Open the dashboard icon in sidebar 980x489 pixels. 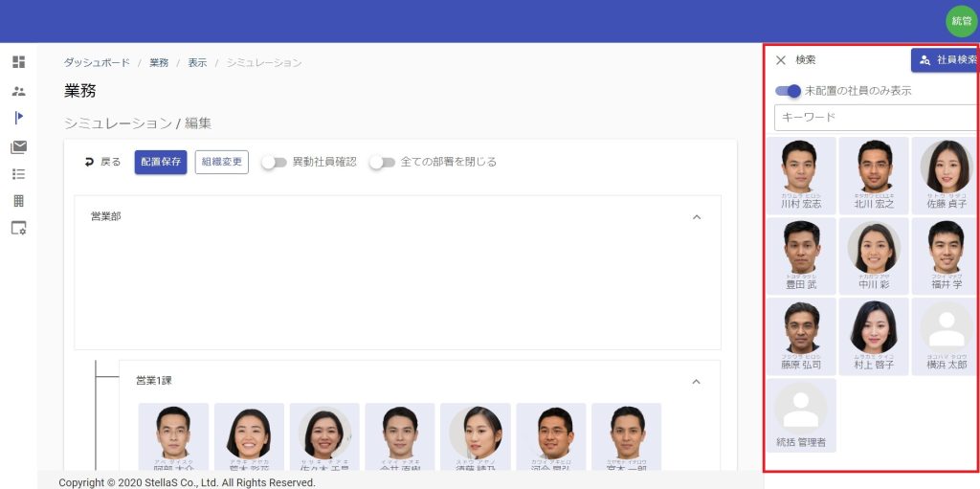tap(18, 62)
